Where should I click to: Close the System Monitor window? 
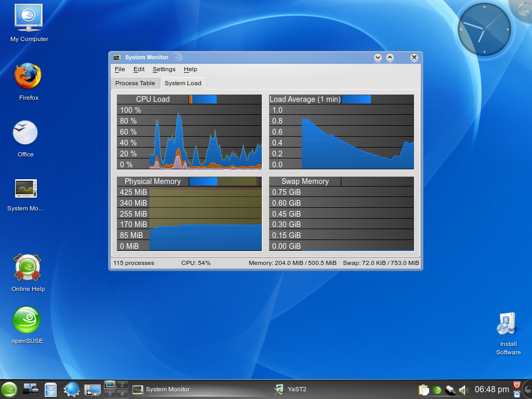click(x=414, y=58)
